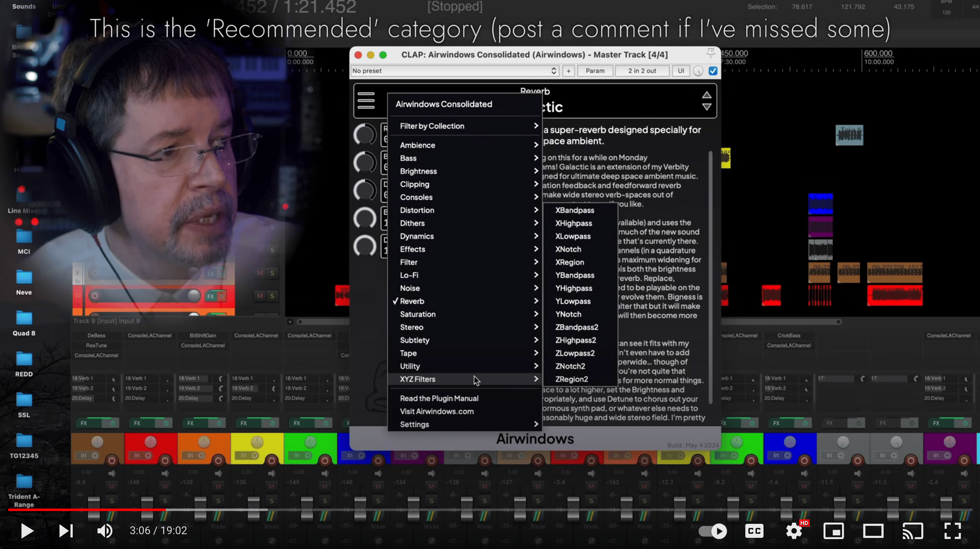Image resolution: width=980 pixels, height=549 pixels.
Task: Click Read the Plugin Manual
Action: pyautogui.click(x=465, y=398)
